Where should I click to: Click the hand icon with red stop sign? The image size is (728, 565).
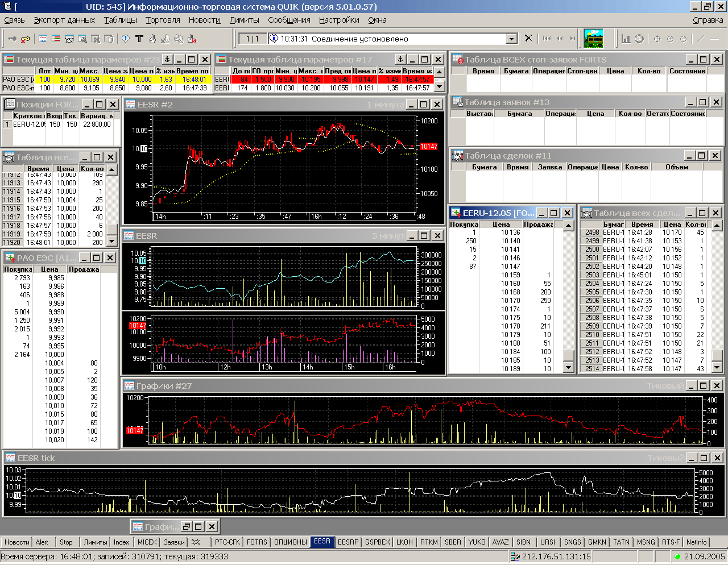click(x=192, y=39)
